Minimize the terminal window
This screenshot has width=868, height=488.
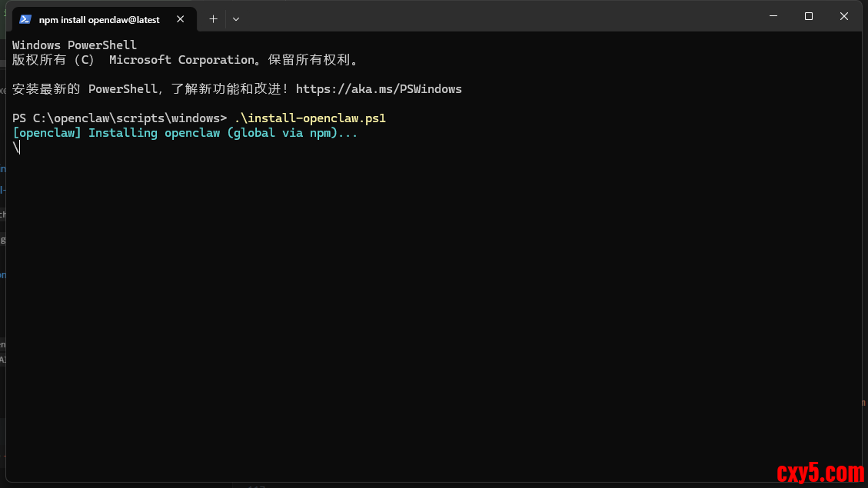click(773, 16)
